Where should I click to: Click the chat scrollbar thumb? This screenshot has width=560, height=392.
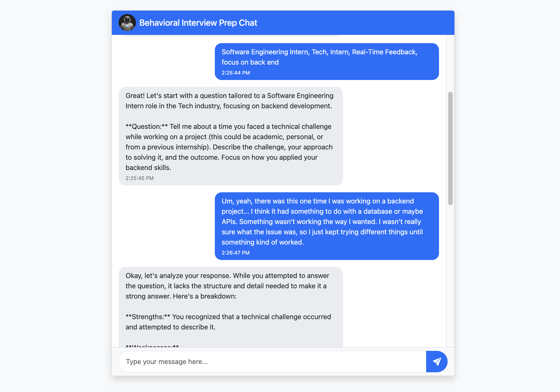[450, 148]
